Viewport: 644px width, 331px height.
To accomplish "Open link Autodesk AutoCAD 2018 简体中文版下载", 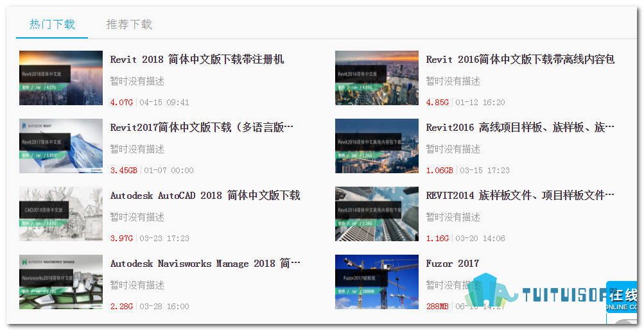I will click(205, 195).
